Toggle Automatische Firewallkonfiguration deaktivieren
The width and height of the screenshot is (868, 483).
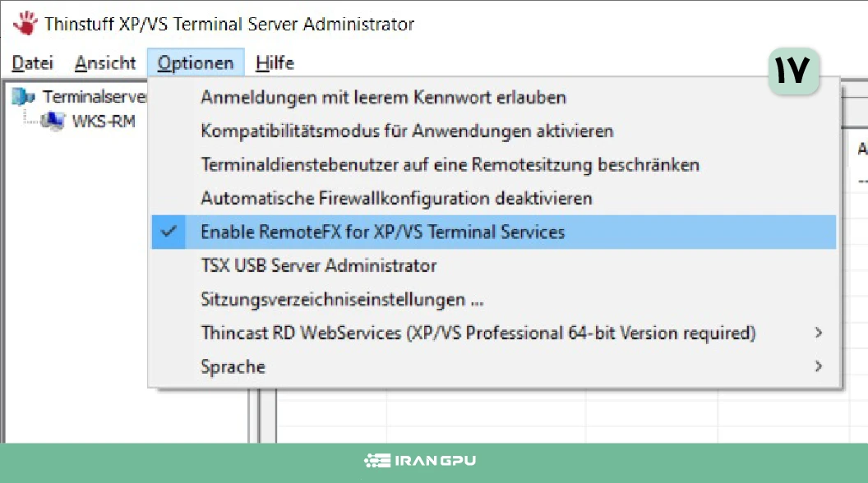[396, 198]
